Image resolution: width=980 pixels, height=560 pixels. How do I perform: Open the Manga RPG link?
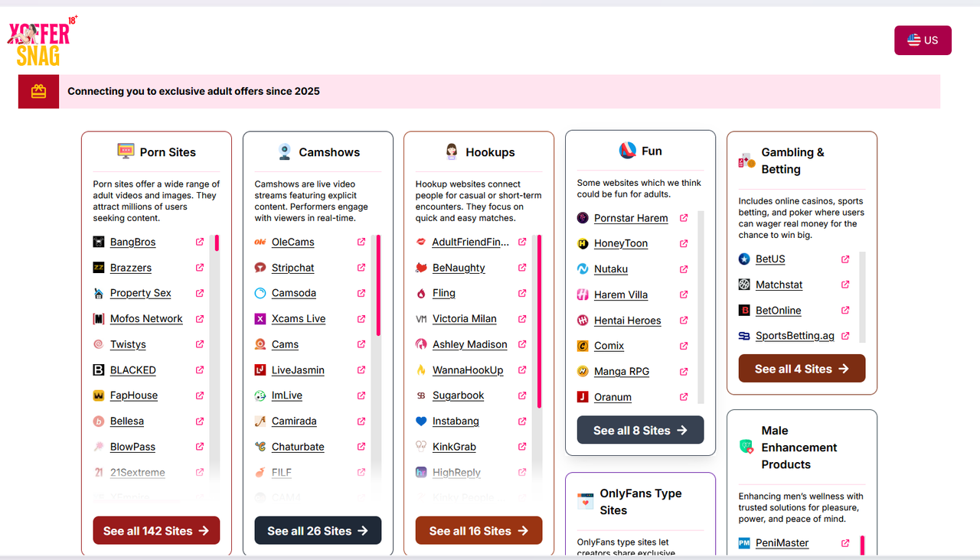622,371
